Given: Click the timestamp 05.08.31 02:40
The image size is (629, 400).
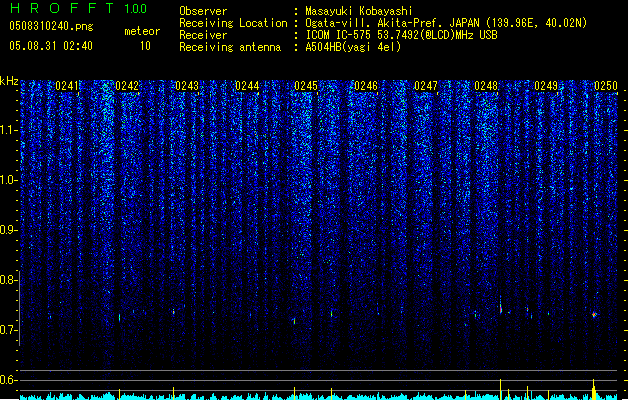Looking at the screenshot, I should pos(51,46).
